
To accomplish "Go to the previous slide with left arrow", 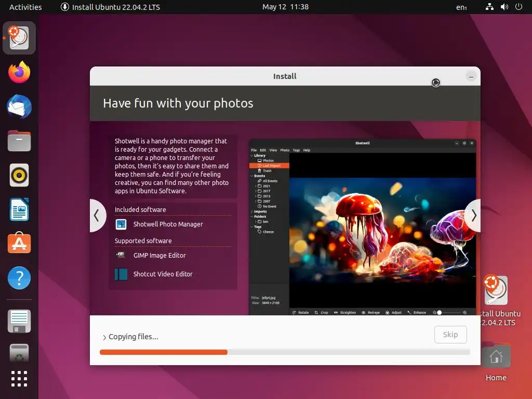I will pos(97,216).
